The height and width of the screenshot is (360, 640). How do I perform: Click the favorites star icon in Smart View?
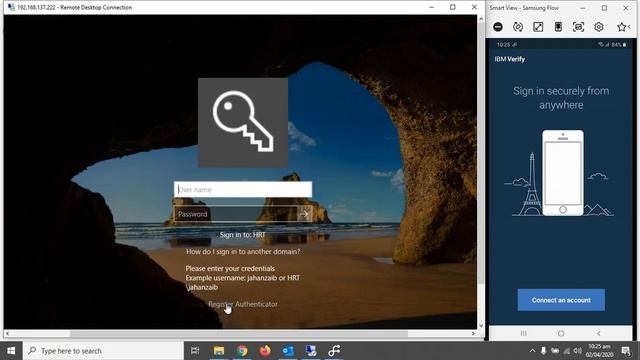621,27
